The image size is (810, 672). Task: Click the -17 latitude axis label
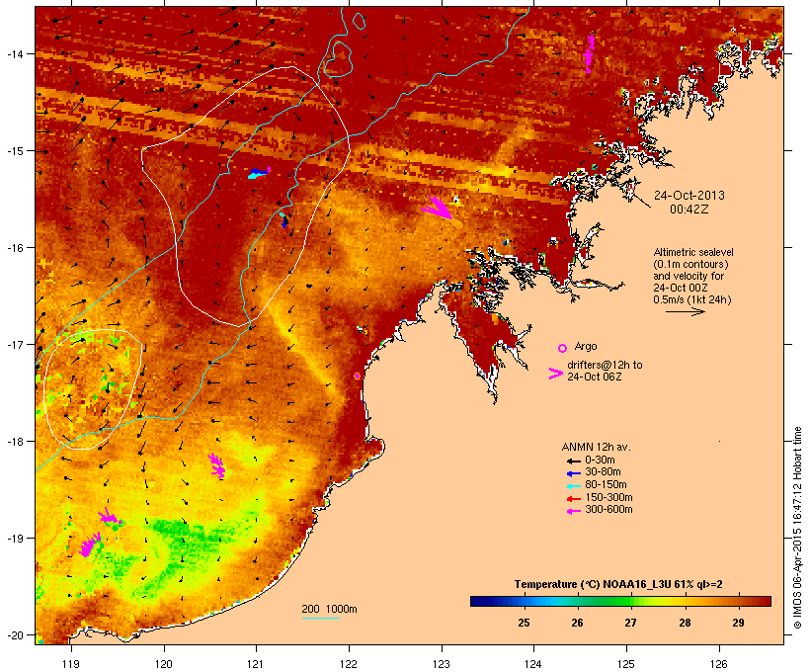tap(14, 344)
